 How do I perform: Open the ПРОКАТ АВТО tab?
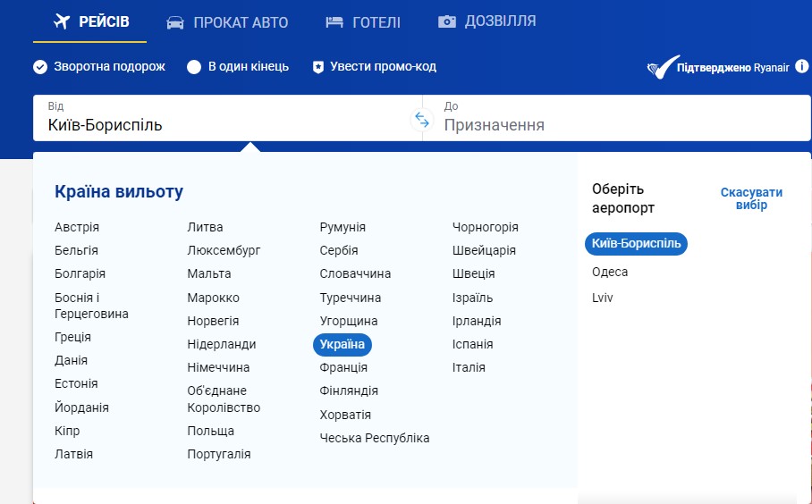click(x=227, y=22)
